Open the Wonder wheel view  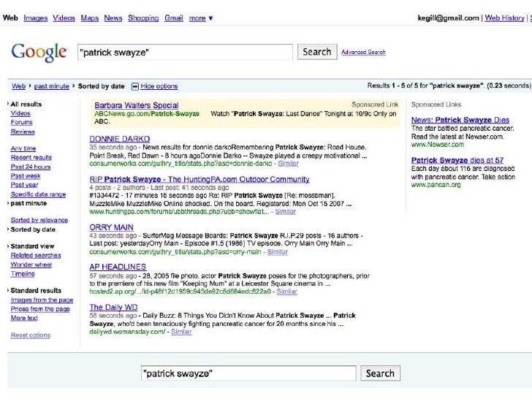click(31, 265)
